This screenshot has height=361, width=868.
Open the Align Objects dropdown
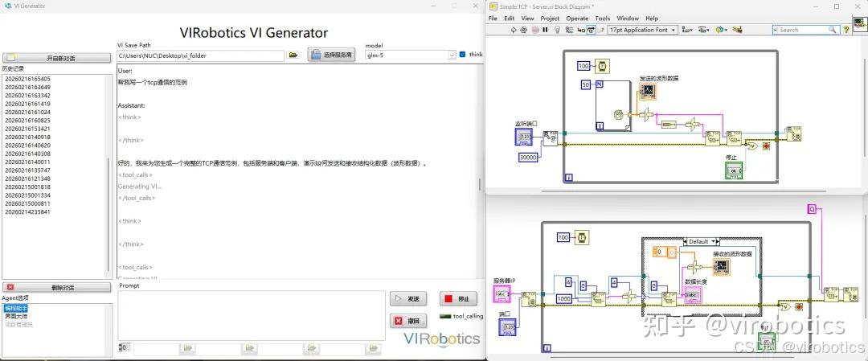(687, 30)
